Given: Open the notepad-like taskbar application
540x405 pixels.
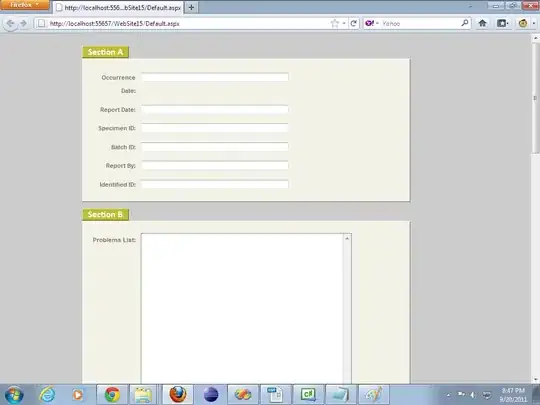Looking at the screenshot, I should tap(340, 395).
